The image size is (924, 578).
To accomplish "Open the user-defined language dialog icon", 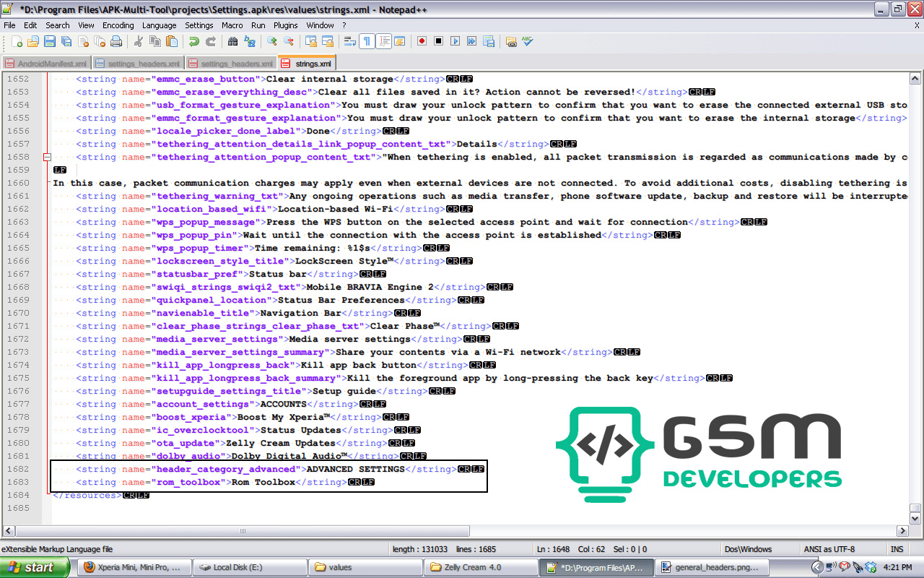I will click(x=399, y=41).
